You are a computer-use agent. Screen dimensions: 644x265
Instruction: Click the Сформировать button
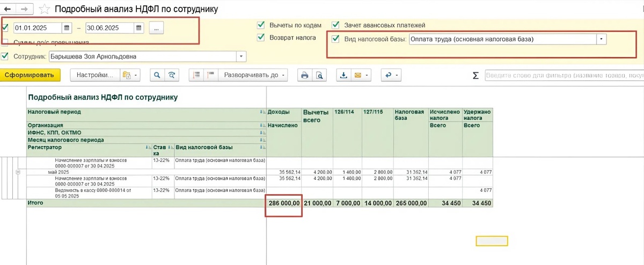tap(30, 75)
